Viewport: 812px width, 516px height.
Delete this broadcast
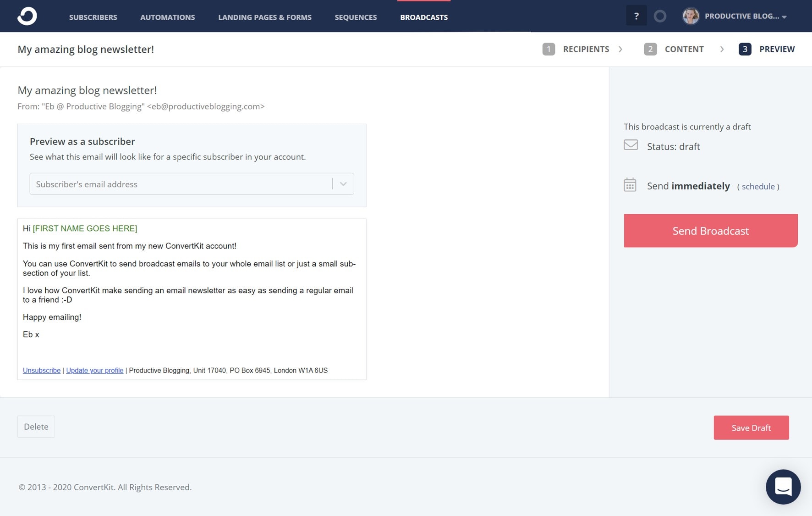(x=36, y=427)
